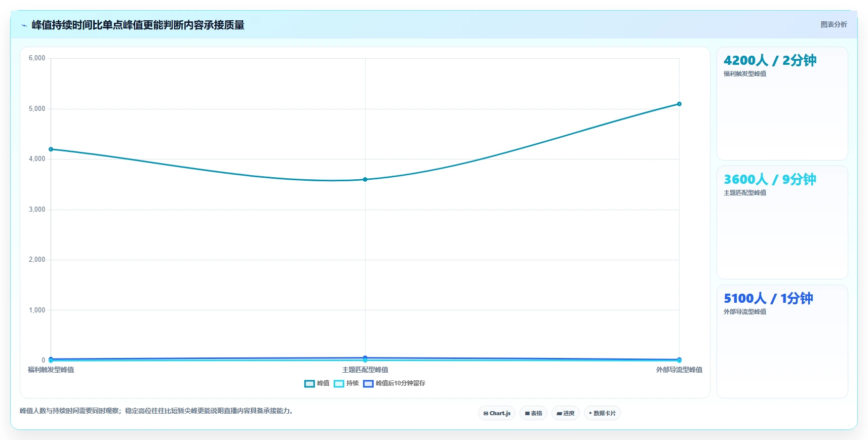868x440 pixels.
Task: Click the 外部导流型峰值 x-axis label
Action: coord(679,370)
